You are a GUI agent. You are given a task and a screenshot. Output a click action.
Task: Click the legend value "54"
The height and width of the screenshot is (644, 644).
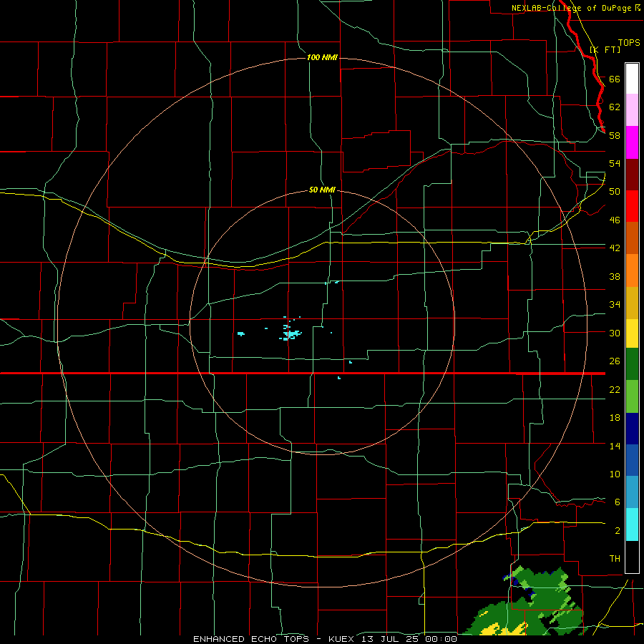pyautogui.click(x=615, y=163)
